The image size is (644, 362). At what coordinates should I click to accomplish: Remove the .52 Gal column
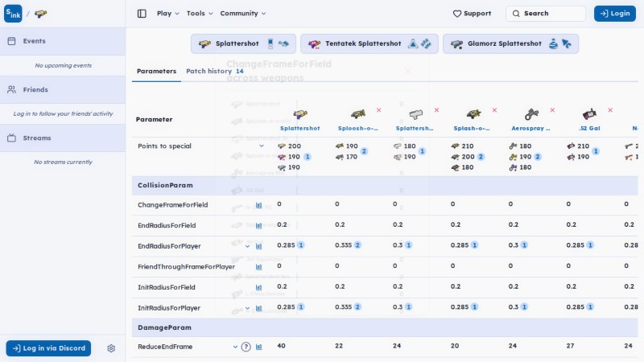[x=610, y=110]
